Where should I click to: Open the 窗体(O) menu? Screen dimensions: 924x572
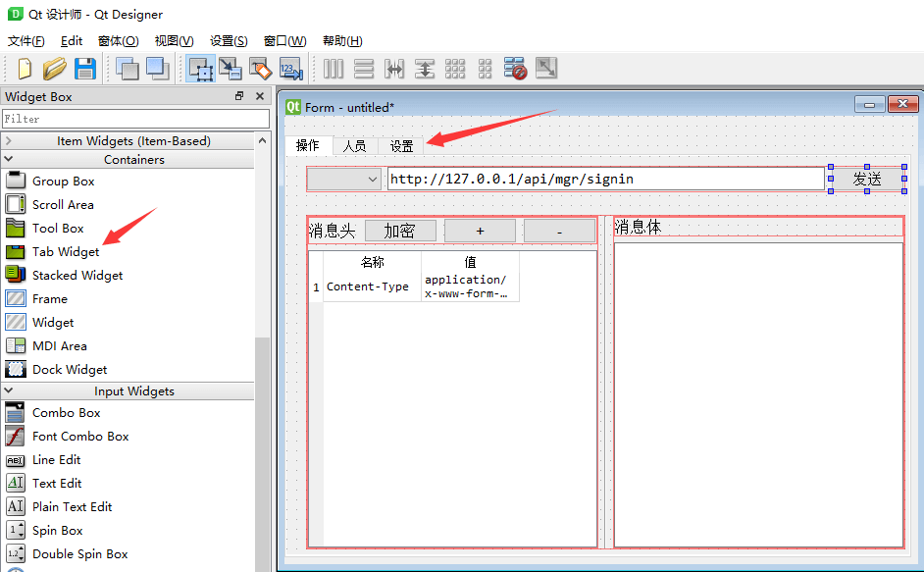[x=119, y=41]
